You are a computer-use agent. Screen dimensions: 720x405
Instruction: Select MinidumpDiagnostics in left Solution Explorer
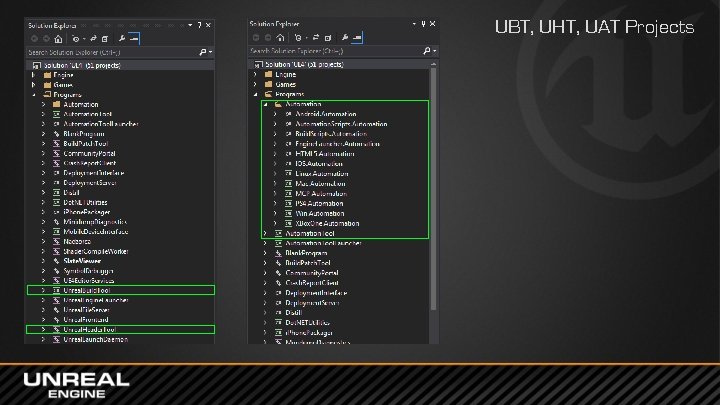pyautogui.click(x=95, y=222)
